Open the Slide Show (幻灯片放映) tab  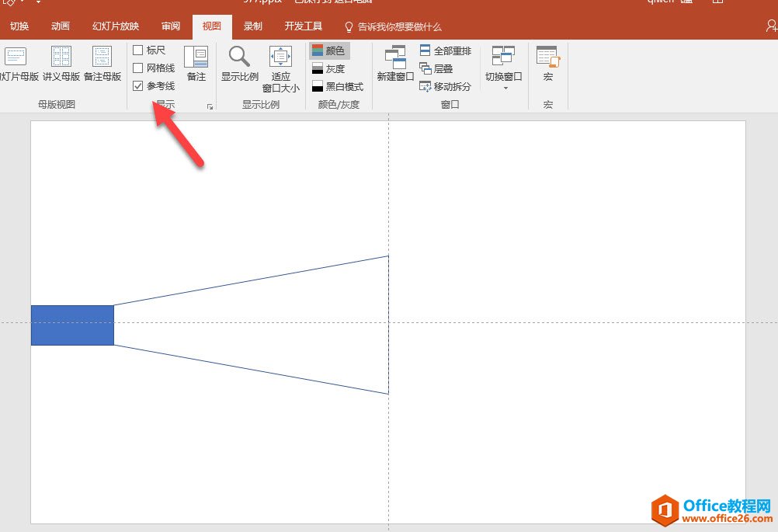116,26
